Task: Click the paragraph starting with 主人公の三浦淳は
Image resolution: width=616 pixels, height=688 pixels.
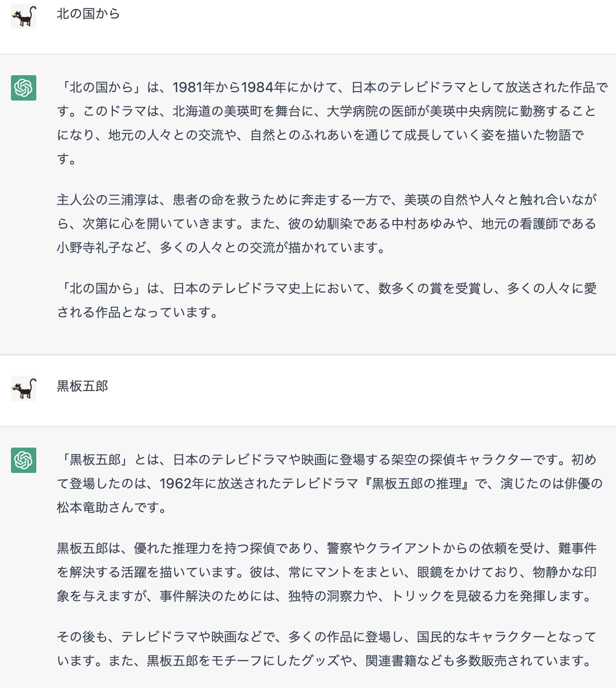Action: coord(327,224)
